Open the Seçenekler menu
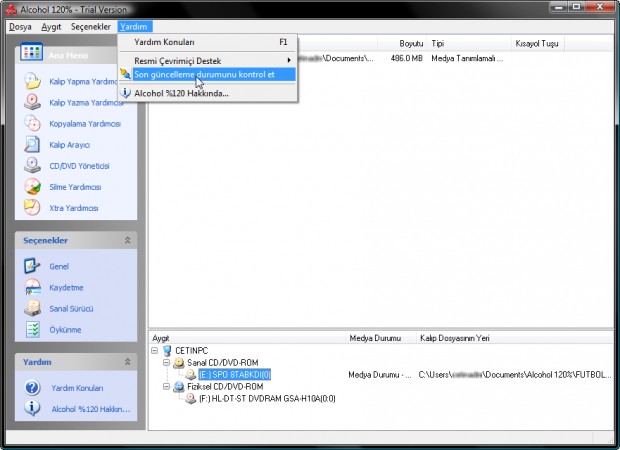Viewport: 620px width, 450px height. (x=91, y=26)
